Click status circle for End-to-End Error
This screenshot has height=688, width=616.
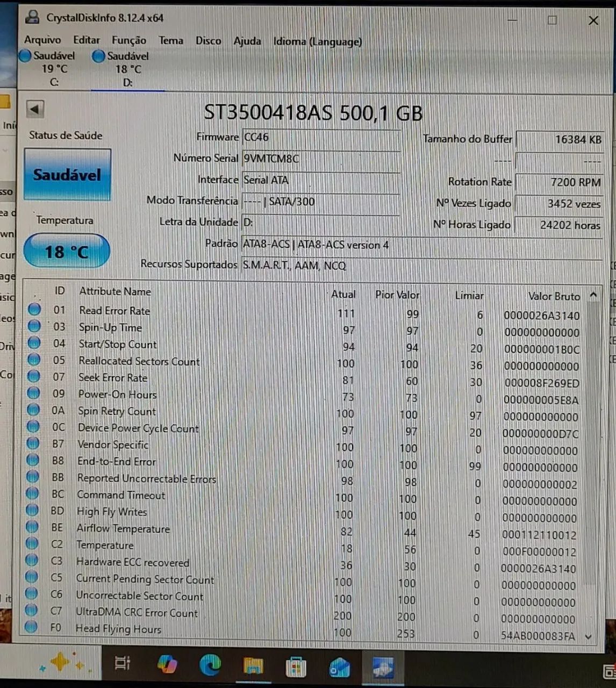tap(33, 460)
